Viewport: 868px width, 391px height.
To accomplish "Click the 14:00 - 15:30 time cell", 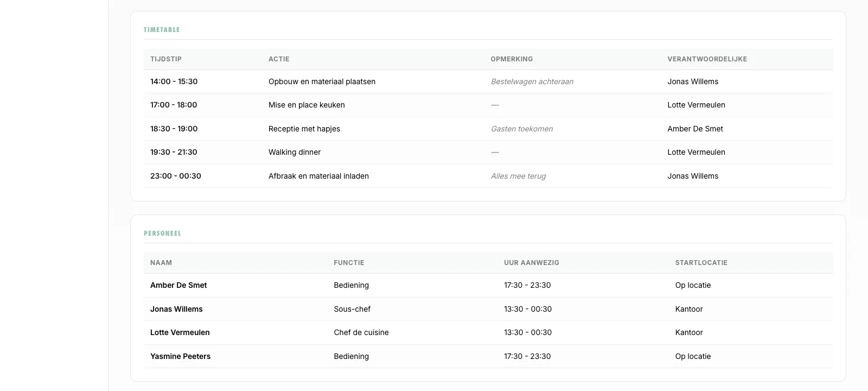I will coord(174,81).
